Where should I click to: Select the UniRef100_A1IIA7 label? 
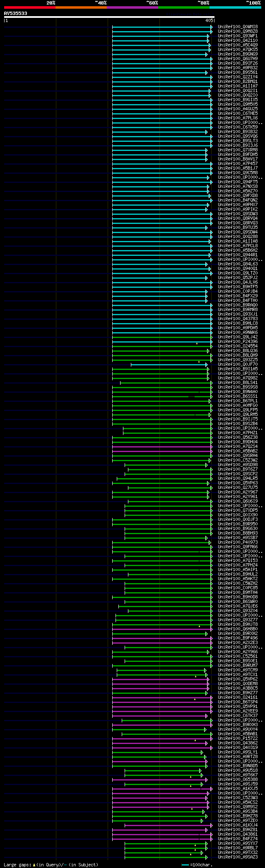tap(238, 86)
